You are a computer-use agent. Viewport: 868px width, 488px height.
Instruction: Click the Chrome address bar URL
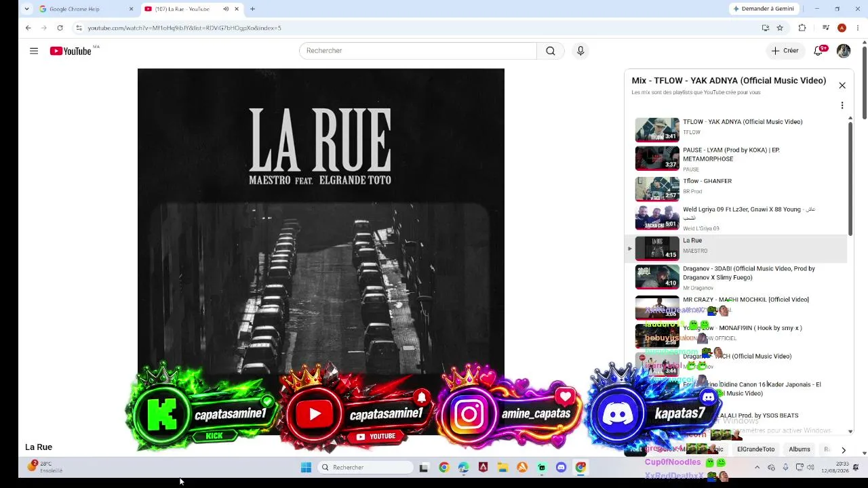184,28
